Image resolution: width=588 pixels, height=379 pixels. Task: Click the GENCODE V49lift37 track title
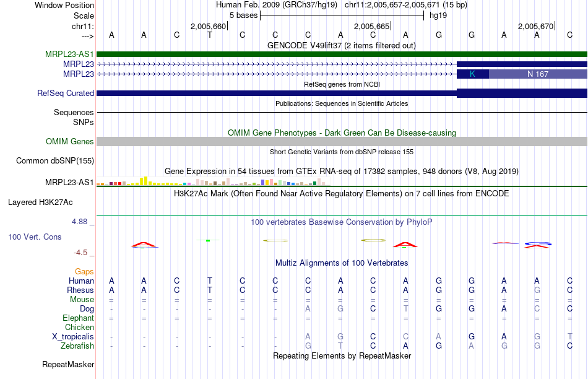click(x=342, y=45)
